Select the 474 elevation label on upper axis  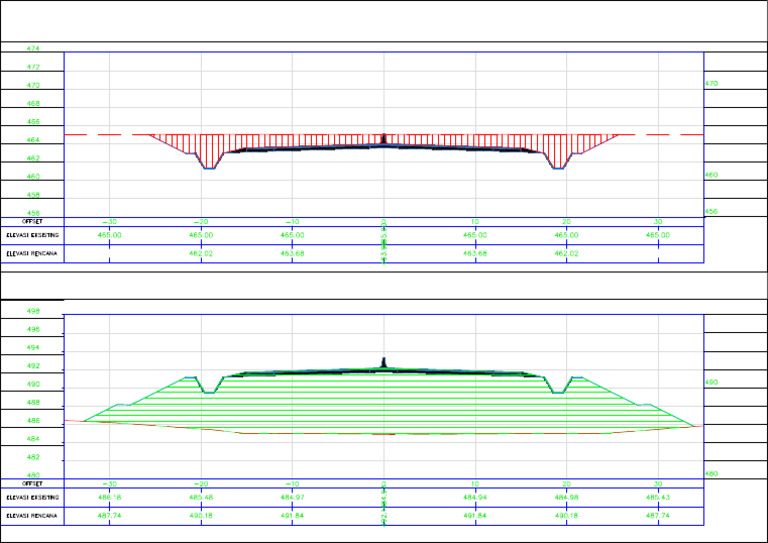click(33, 48)
